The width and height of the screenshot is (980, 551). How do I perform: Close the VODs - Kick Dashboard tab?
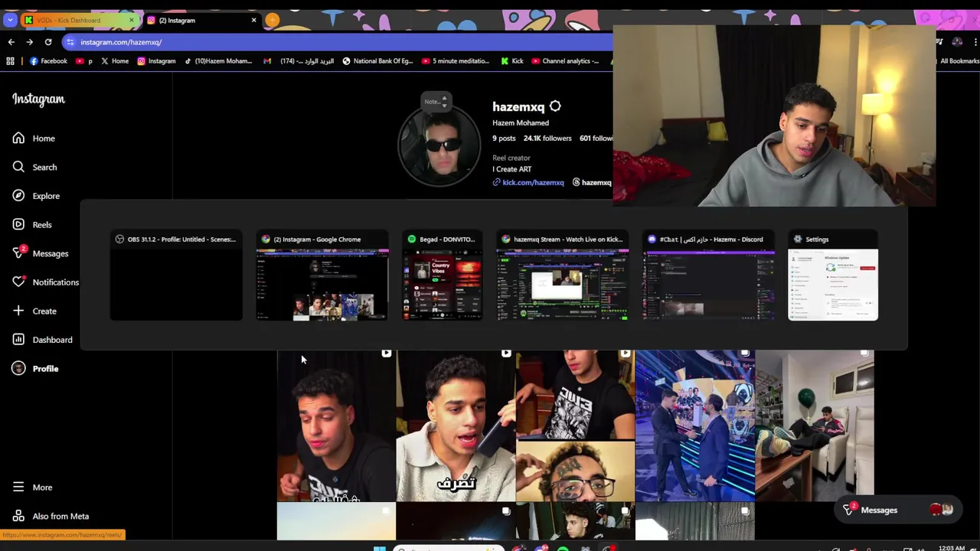(x=131, y=20)
